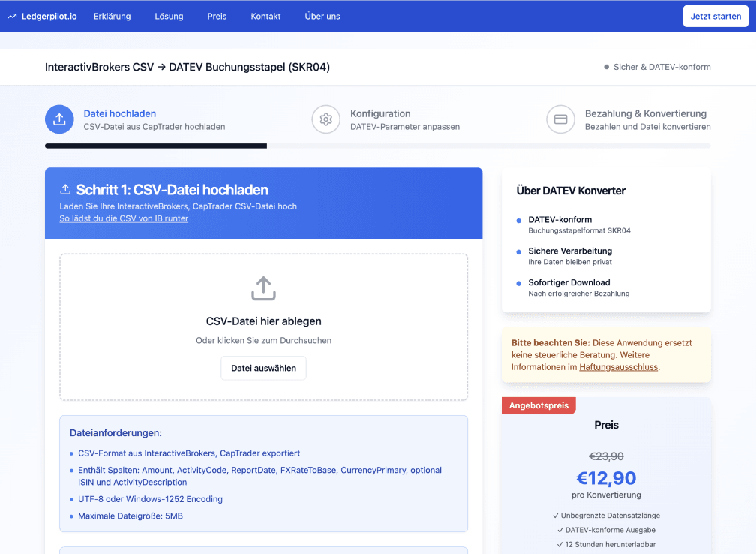The width and height of the screenshot is (756, 554).
Task: Click the card icon for Bezahlung & Konvertierung
Action: 561,119
